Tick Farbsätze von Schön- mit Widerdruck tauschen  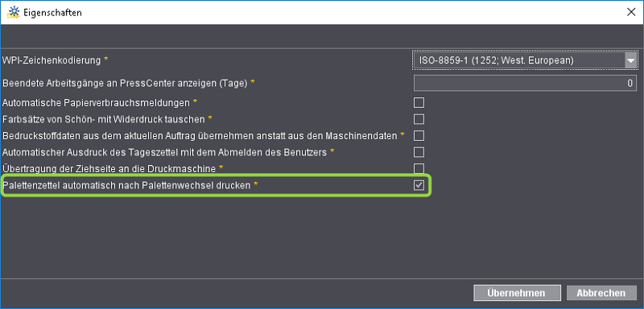(419, 119)
